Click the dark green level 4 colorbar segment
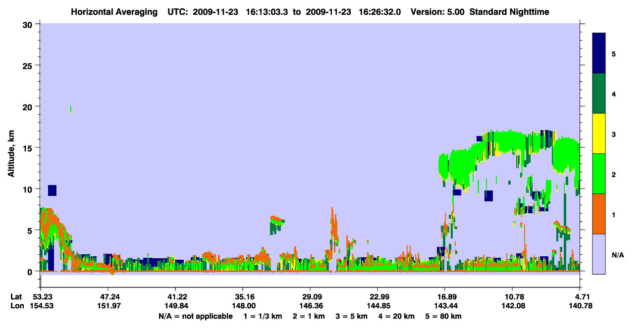The width and height of the screenshot is (644, 330). [x=599, y=94]
